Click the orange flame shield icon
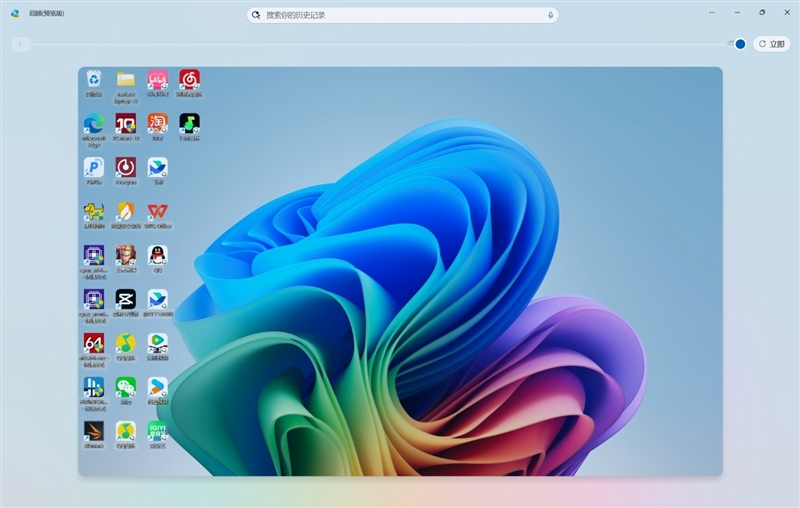This screenshot has width=800, height=508. (126, 212)
